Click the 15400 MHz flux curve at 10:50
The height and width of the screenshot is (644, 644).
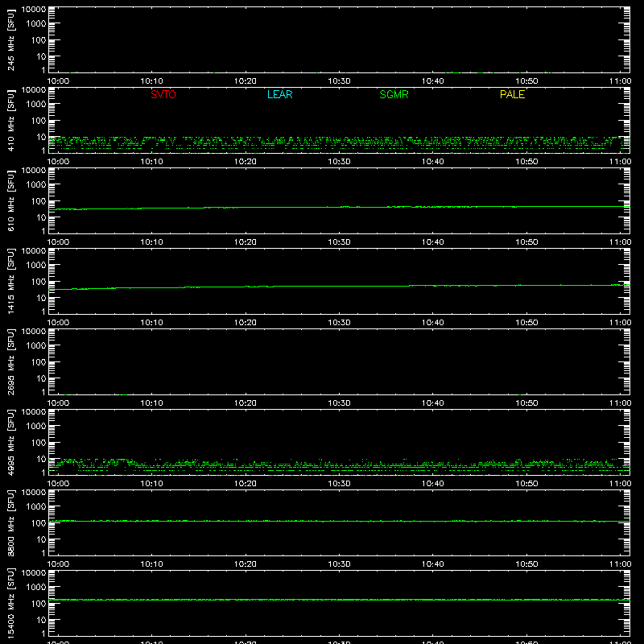coord(526,600)
